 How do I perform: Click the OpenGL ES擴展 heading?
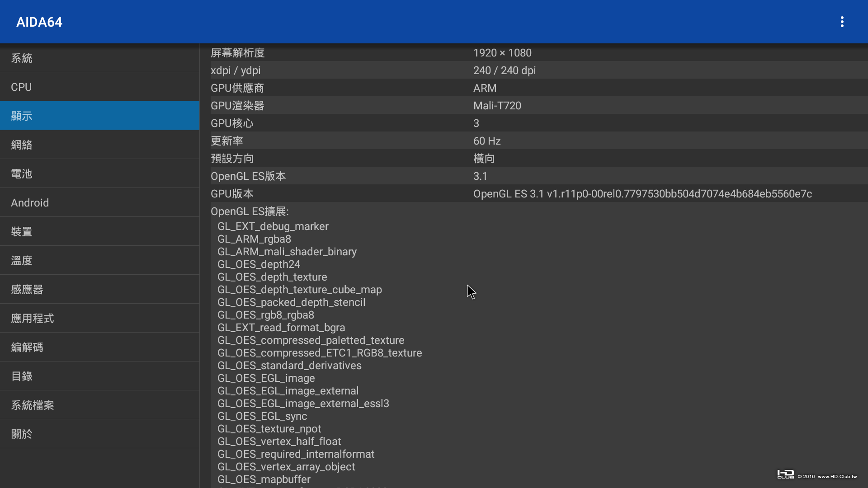coord(250,211)
